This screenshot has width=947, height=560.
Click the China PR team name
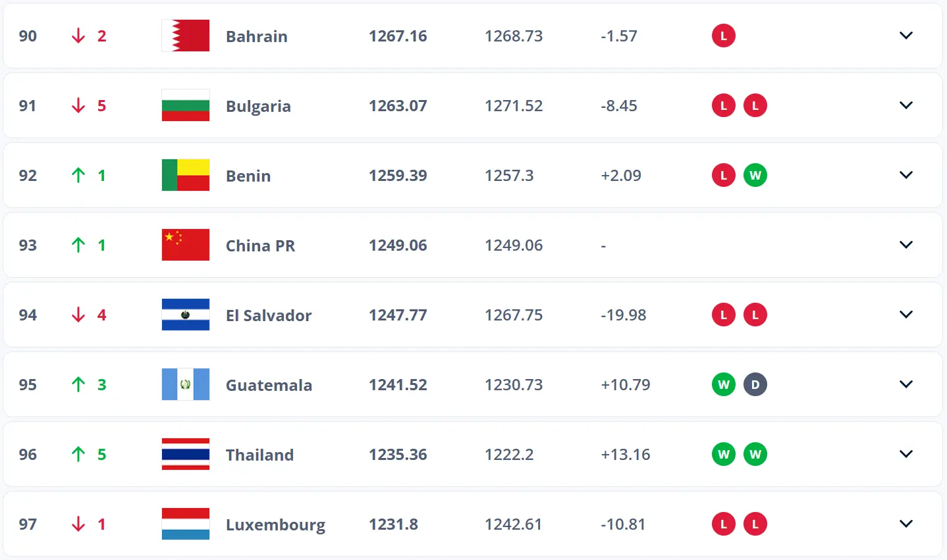pos(260,245)
